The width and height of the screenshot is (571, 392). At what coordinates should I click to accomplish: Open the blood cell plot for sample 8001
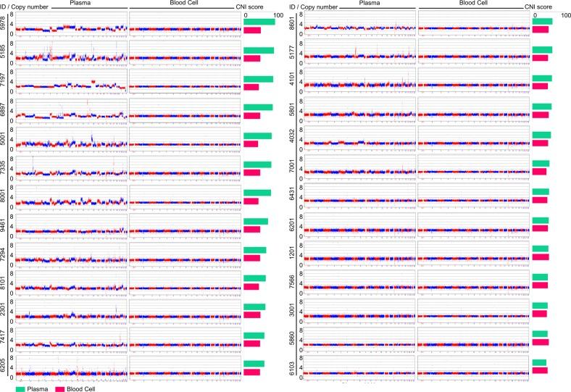coord(185,196)
